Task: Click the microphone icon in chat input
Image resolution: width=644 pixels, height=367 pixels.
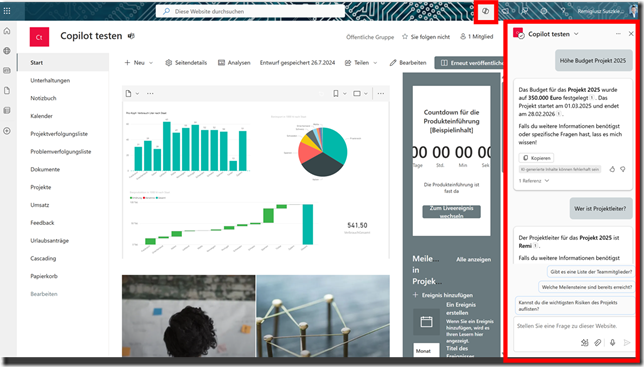Action: point(612,342)
